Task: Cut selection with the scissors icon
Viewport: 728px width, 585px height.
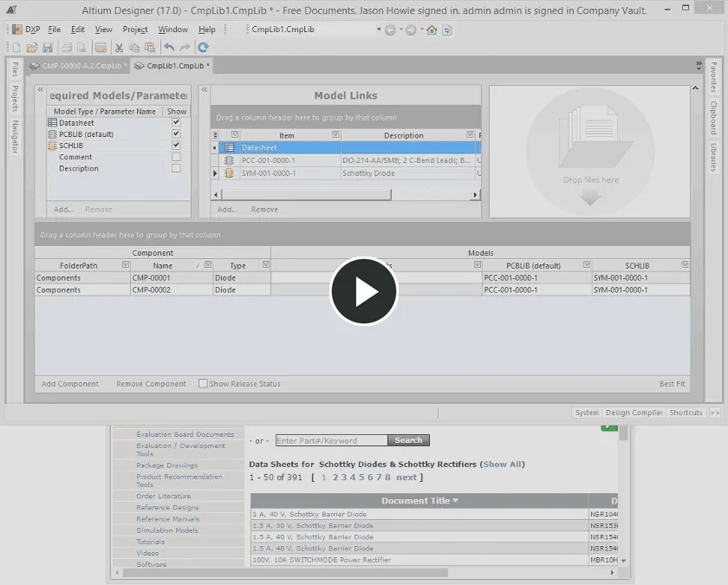Action: point(119,48)
